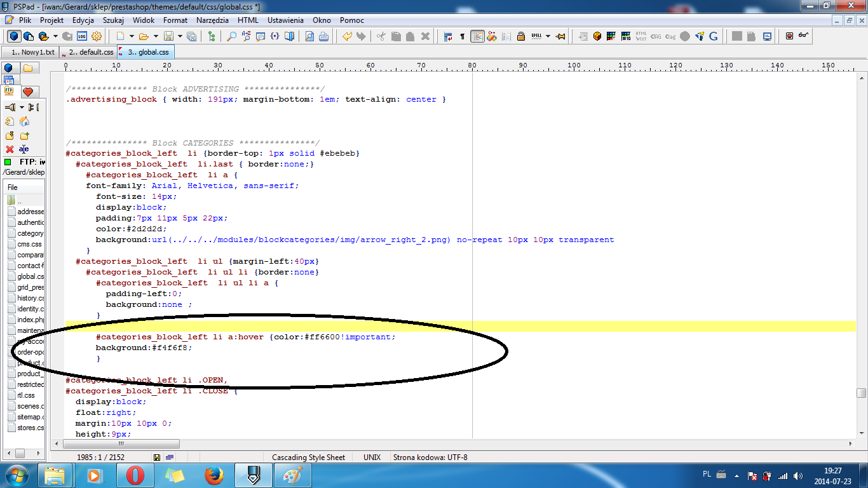Toggle word wrap toolbar button

[x=448, y=36]
